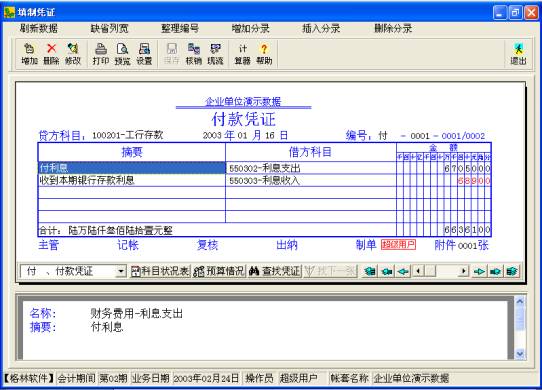The image size is (542, 390).
Task: Go to previous voucher with left arrow
Action: (x=403, y=271)
